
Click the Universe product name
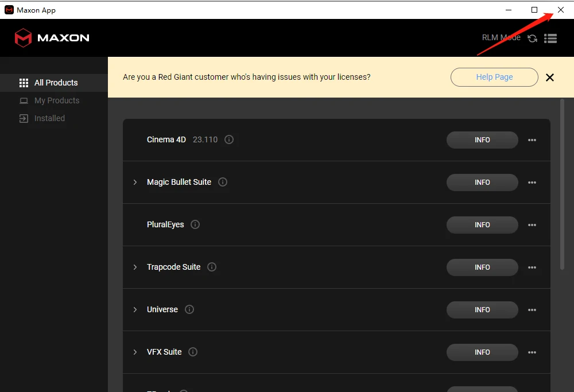[x=162, y=309]
